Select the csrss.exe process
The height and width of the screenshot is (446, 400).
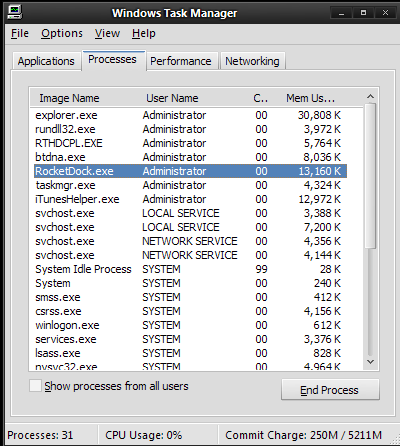191,311
